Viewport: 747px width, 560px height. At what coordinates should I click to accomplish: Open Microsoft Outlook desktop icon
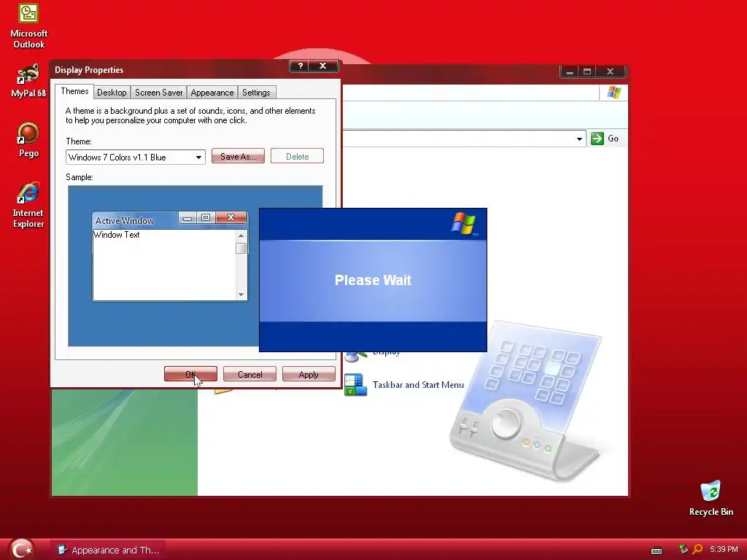28,26
